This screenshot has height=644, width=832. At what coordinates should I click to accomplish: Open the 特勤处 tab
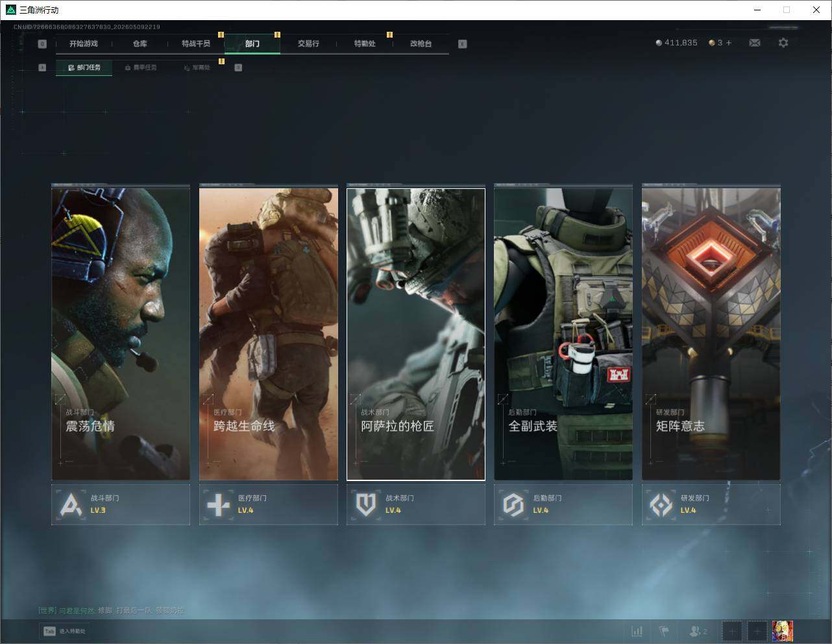365,43
